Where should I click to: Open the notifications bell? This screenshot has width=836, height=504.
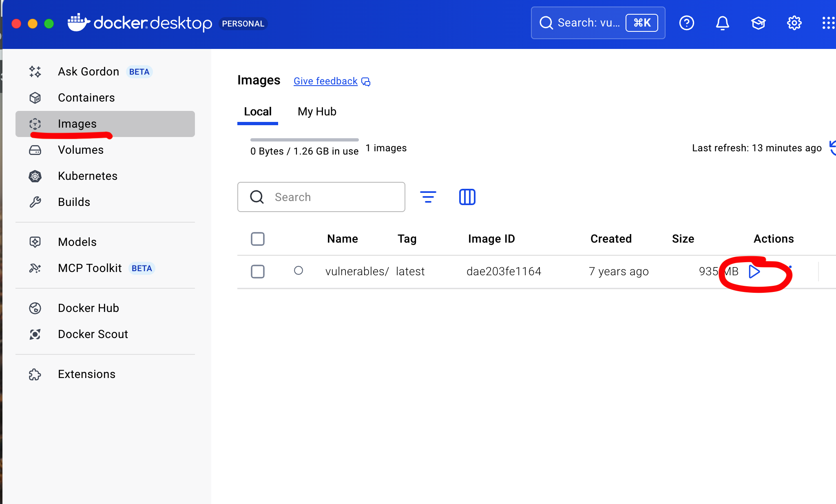click(722, 23)
